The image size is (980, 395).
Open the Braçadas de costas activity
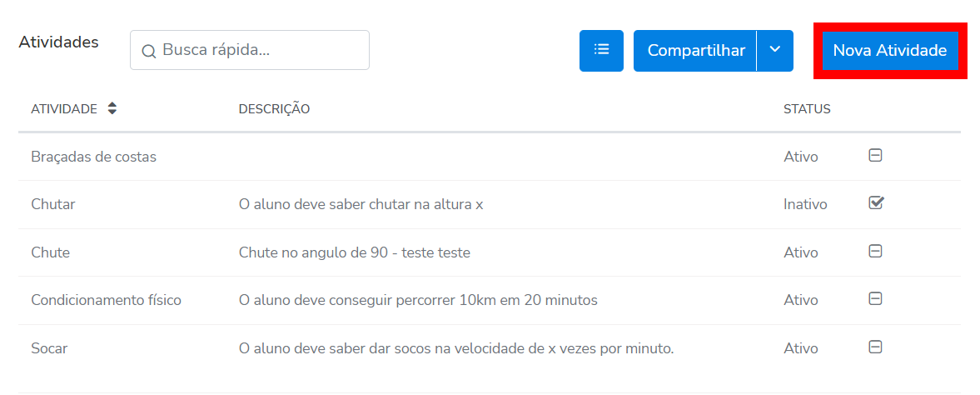(93, 157)
